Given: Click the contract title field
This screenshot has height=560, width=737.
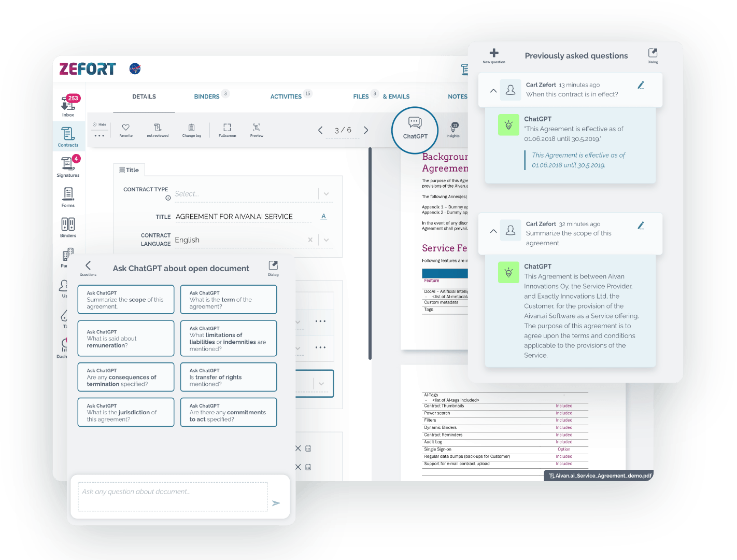Looking at the screenshot, I should (x=243, y=216).
